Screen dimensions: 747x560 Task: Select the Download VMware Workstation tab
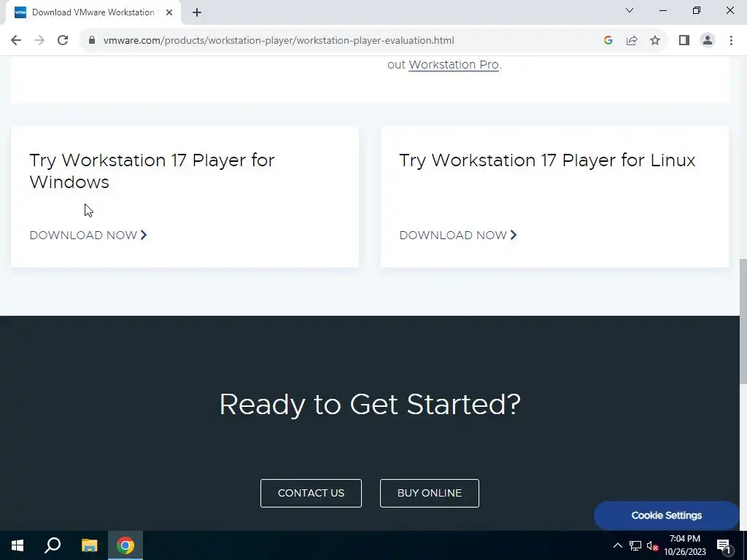[x=93, y=13]
